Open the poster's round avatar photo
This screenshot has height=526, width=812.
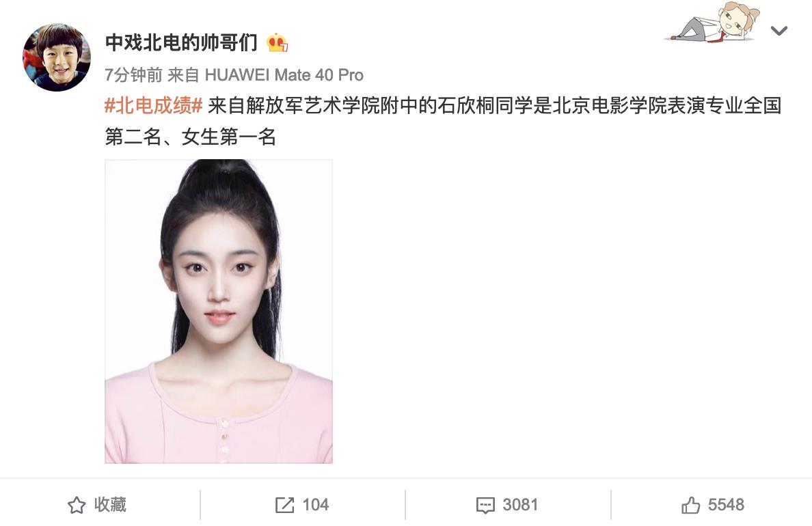[x=57, y=57]
